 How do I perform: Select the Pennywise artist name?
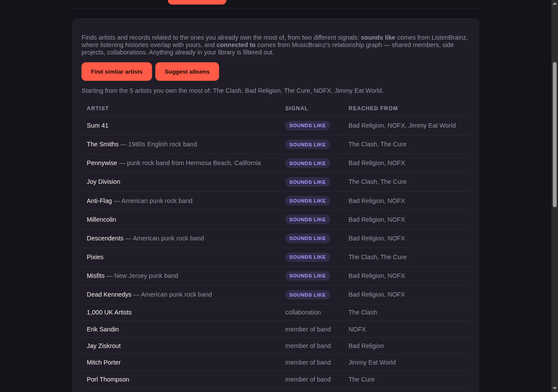click(102, 163)
